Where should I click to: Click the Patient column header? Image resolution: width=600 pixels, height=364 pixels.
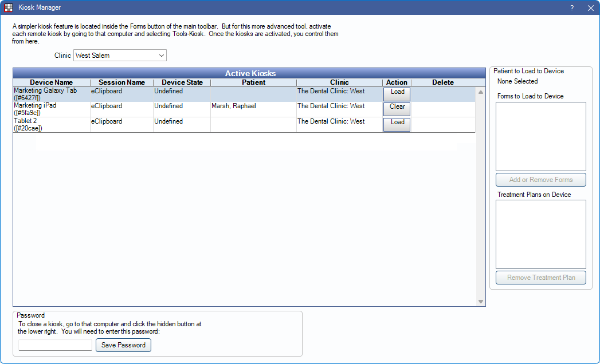click(x=253, y=82)
